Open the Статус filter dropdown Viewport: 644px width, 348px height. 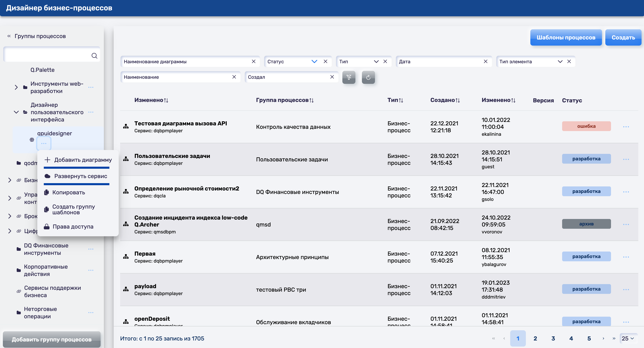pyautogui.click(x=314, y=61)
